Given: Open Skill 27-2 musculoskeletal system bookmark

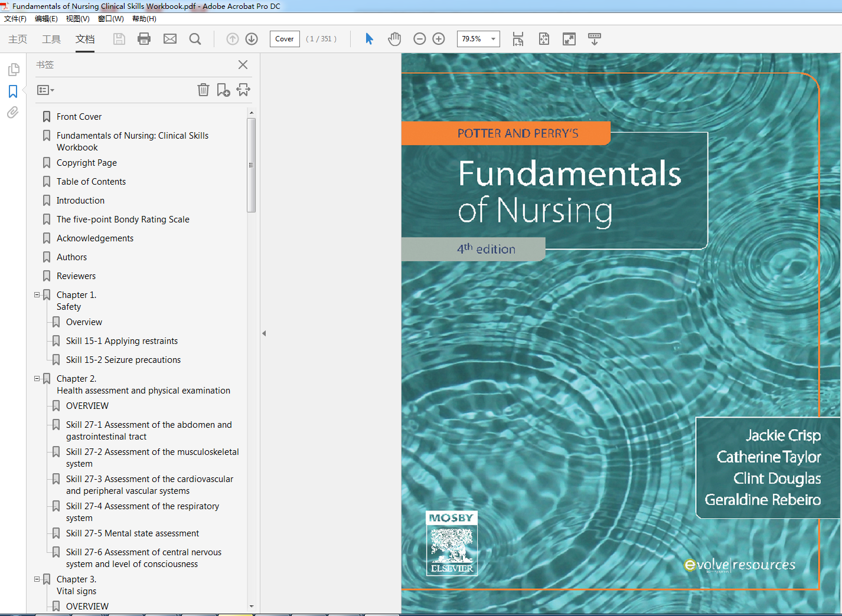Looking at the screenshot, I should pos(152,458).
